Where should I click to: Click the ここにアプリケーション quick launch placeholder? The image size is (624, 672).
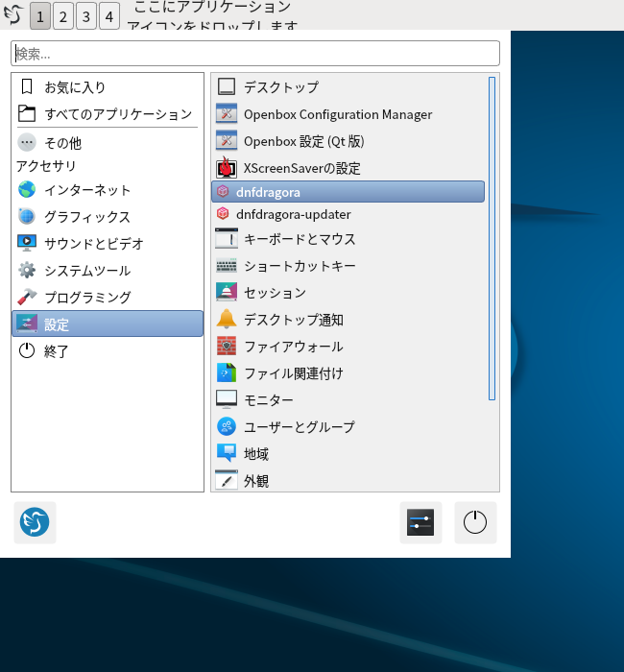click(212, 15)
